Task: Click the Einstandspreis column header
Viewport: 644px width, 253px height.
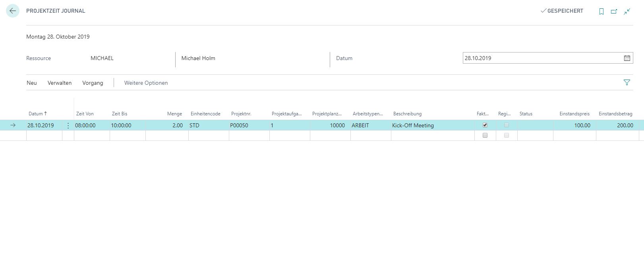Action: pos(574,114)
